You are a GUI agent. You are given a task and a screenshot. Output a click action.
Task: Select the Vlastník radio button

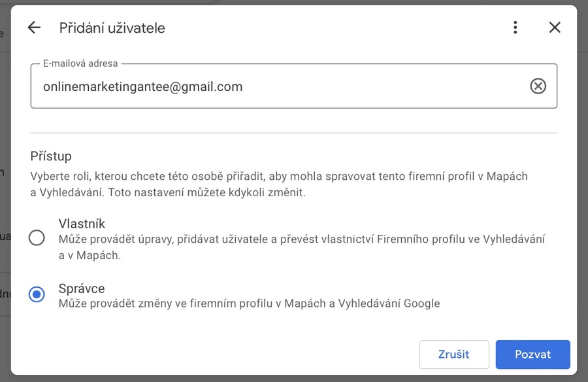(x=37, y=237)
